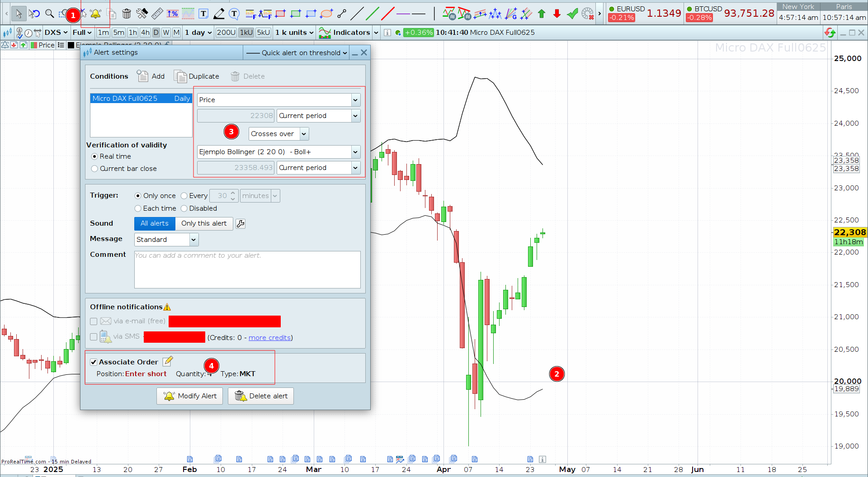
Task: Choose Only this alert sound option
Action: click(204, 224)
